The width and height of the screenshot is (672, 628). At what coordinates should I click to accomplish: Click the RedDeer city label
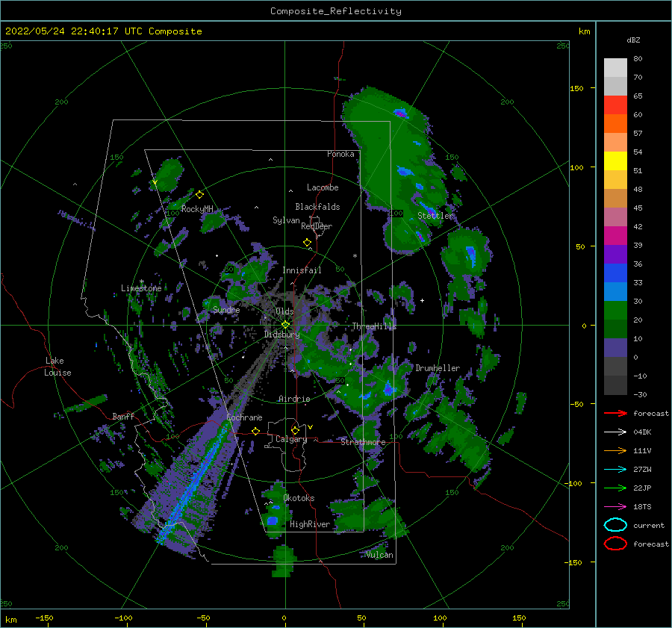pos(317,226)
